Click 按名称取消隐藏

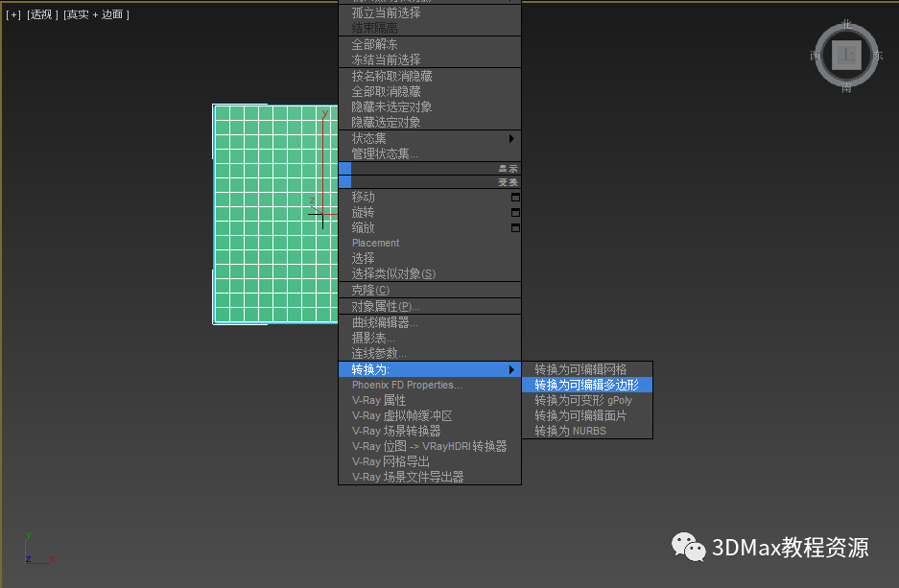[430, 76]
